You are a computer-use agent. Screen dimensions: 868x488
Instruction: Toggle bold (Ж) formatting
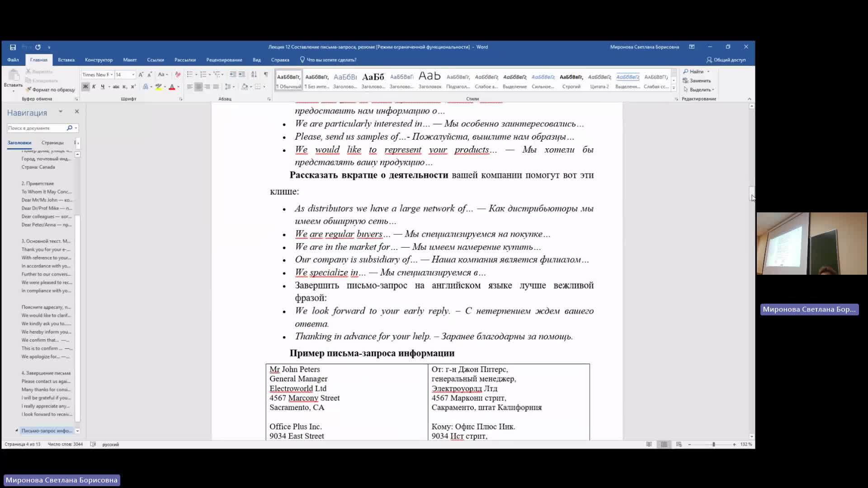[x=85, y=87]
